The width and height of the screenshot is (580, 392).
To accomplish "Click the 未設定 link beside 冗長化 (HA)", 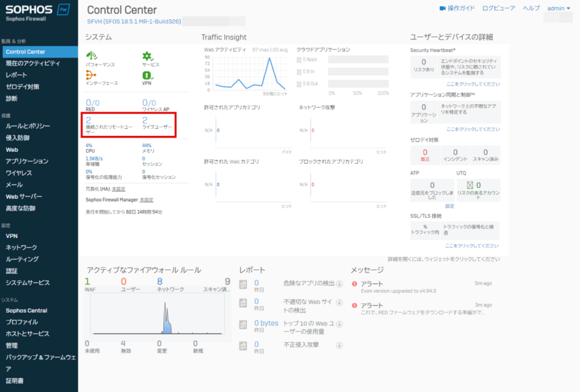I will pos(118,189).
